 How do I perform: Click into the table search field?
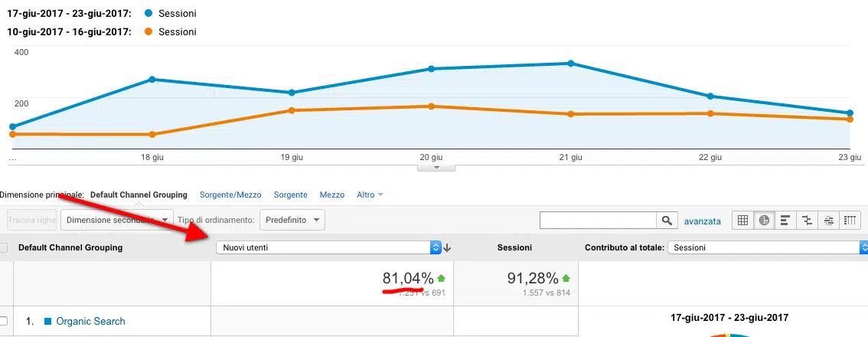pyautogui.click(x=599, y=221)
